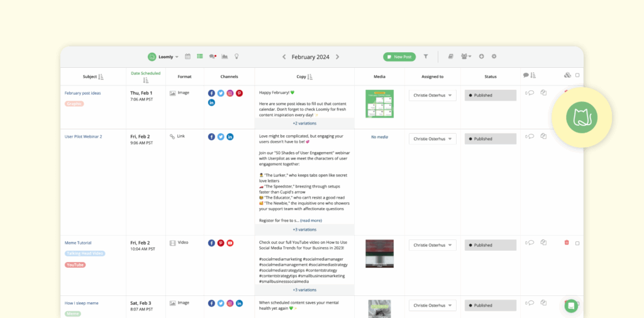Open February post ideas media thumbnail
Viewport: 644px width, 318px height.
click(x=379, y=104)
